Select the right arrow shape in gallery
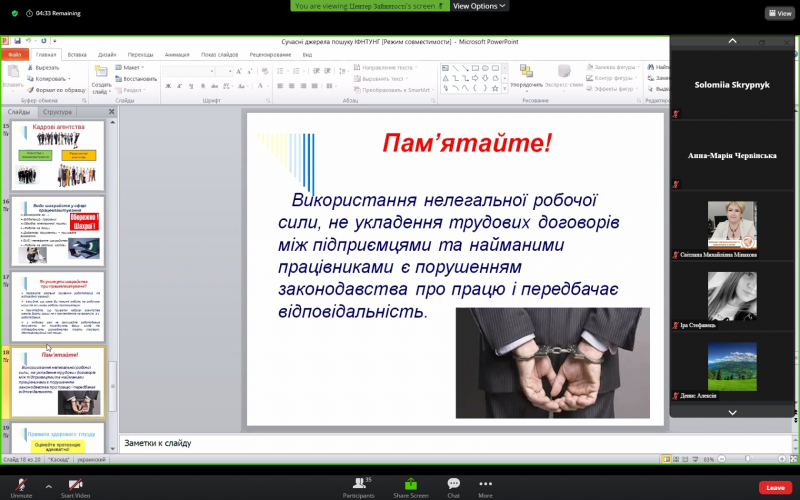The width and height of the screenshot is (800, 500). (475, 78)
